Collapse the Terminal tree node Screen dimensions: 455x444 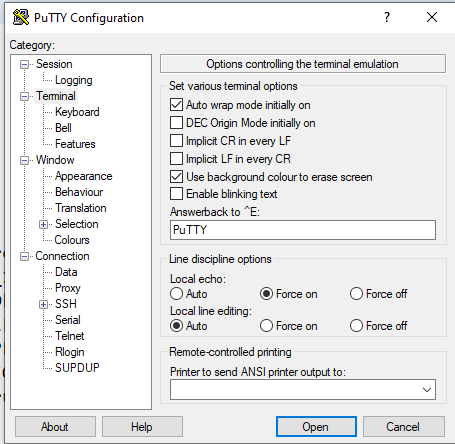point(24,96)
